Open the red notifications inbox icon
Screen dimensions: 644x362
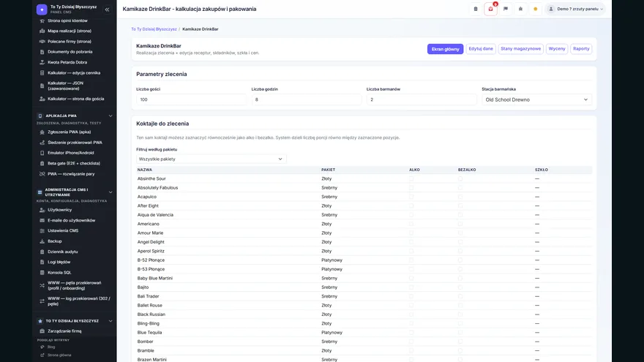coord(491,9)
